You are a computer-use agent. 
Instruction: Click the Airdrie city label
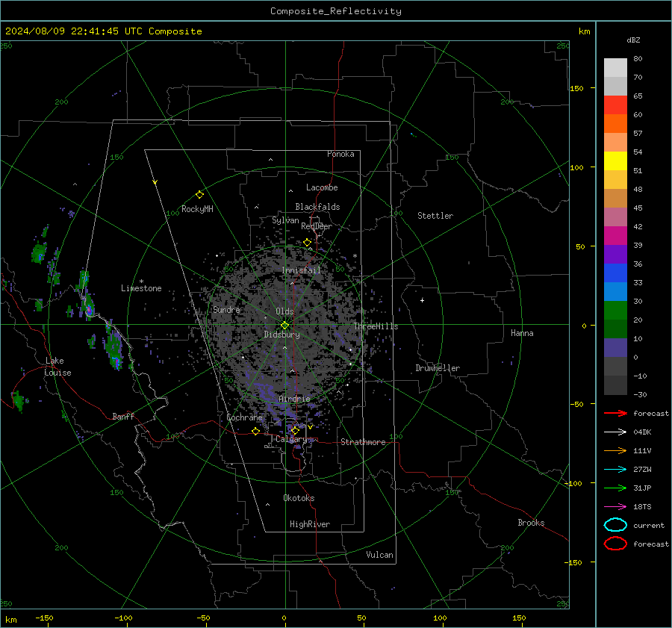(x=294, y=399)
